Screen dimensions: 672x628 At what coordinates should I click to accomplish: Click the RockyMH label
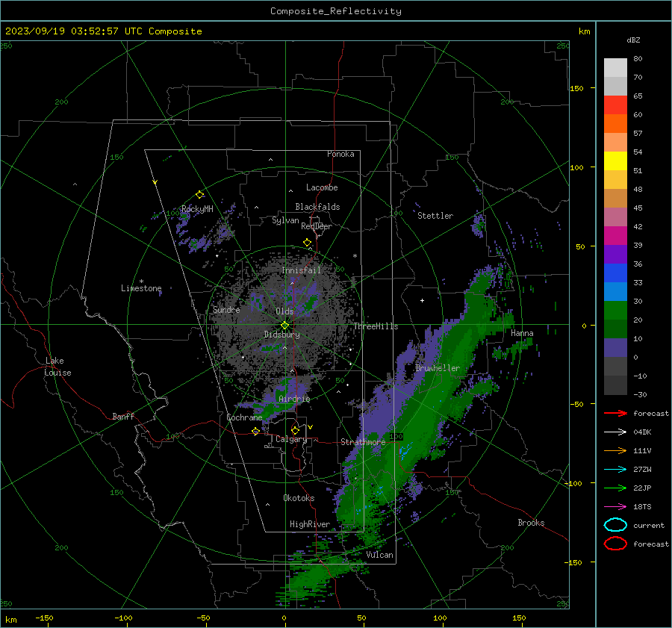[197, 209]
